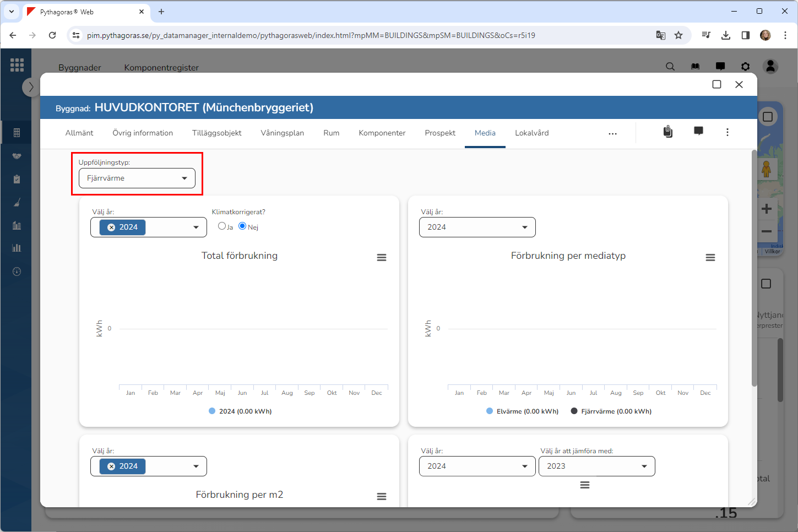Click the settings gear icon in header
This screenshot has width=798, height=532.
tap(745, 67)
